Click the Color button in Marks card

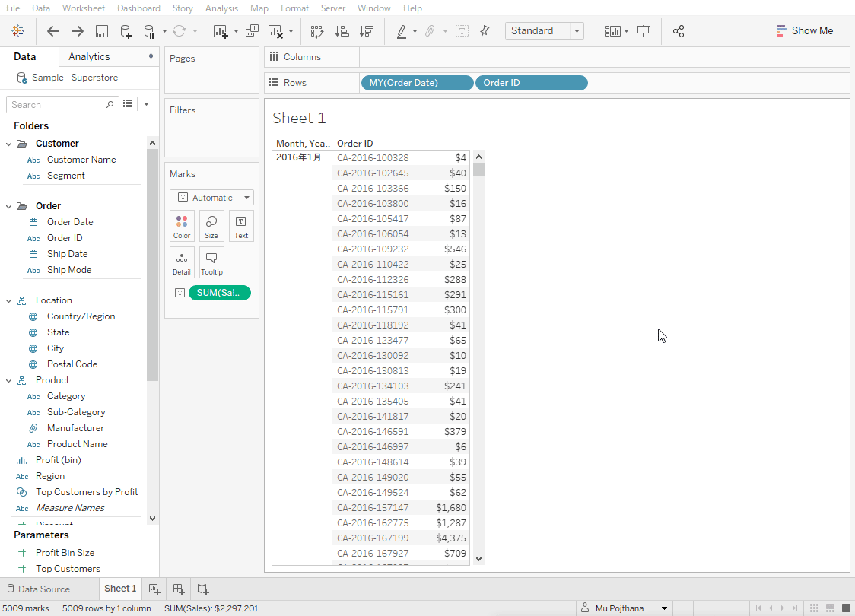[x=182, y=226]
